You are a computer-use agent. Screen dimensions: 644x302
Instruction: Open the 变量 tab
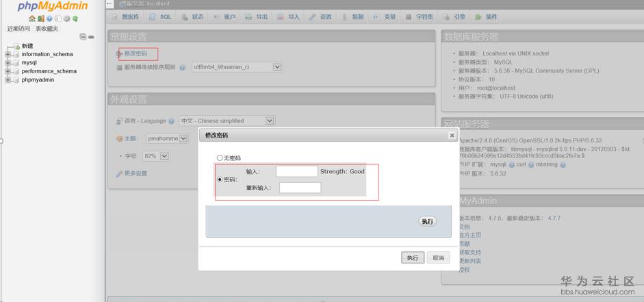tap(385, 17)
